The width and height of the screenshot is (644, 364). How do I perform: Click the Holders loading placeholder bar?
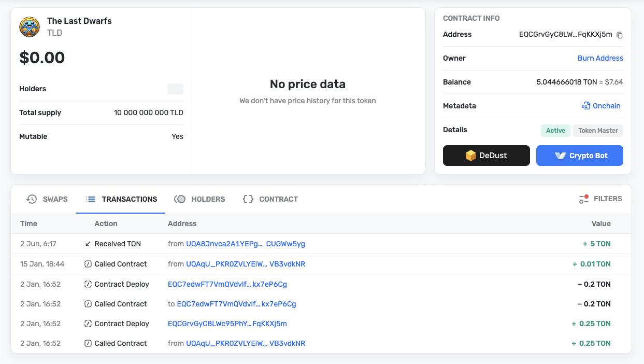tap(175, 89)
